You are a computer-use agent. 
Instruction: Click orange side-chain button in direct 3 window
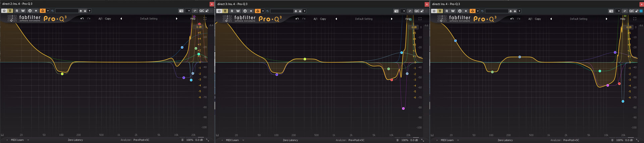coord(258,11)
